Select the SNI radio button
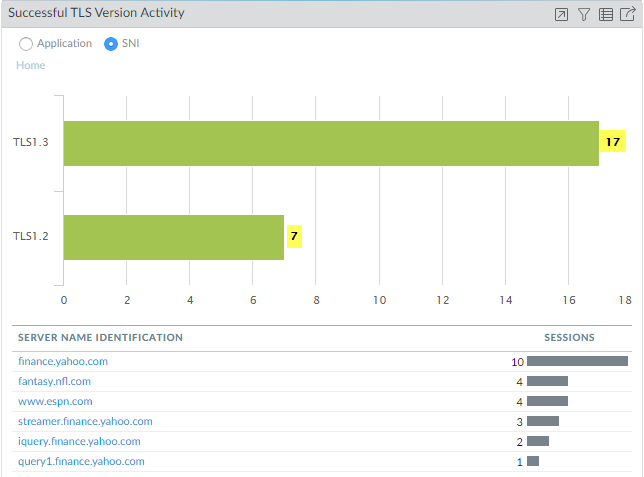Image resolution: width=644 pixels, height=477 pixels. (x=111, y=44)
